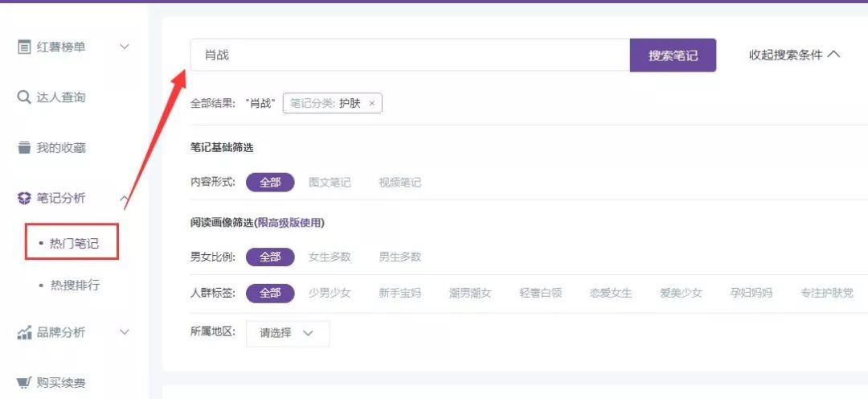Open 达人查询 menu item
This screenshot has width=868, height=399.
[61, 97]
